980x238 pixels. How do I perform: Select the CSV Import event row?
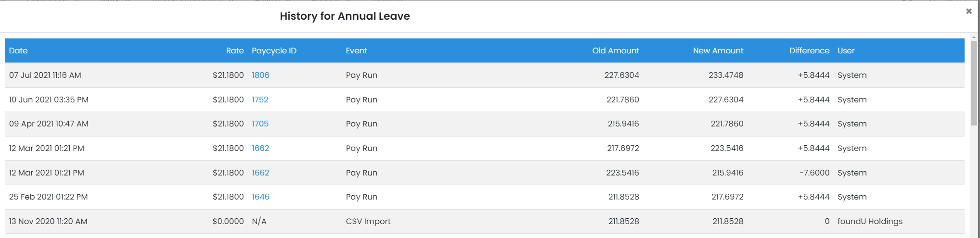click(368, 221)
